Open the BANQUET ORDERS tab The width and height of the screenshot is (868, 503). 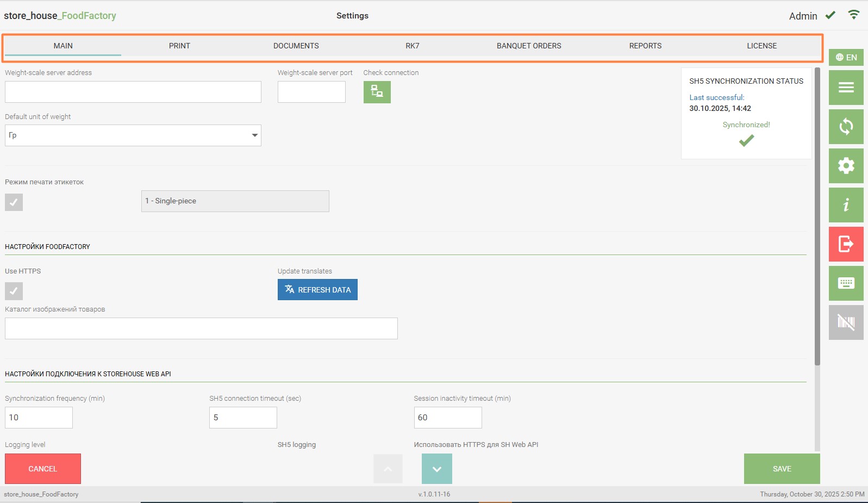tap(528, 46)
